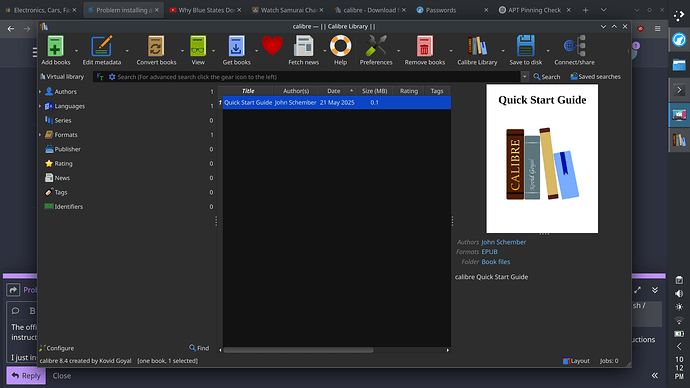Click browser back arrow
This screenshot has height=388, width=690.
[11, 29]
